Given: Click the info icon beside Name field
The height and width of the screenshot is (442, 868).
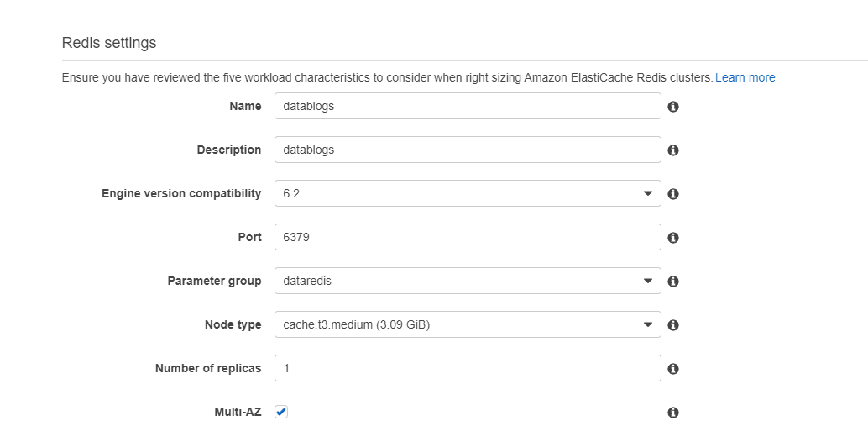Looking at the screenshot, I should [x=673, y=107].
